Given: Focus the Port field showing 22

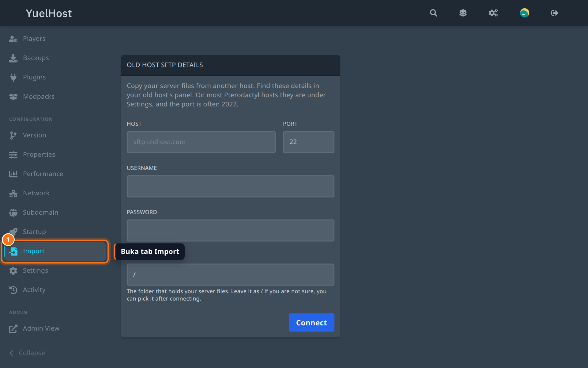Looking at the screenshot, I should (309, 142).
